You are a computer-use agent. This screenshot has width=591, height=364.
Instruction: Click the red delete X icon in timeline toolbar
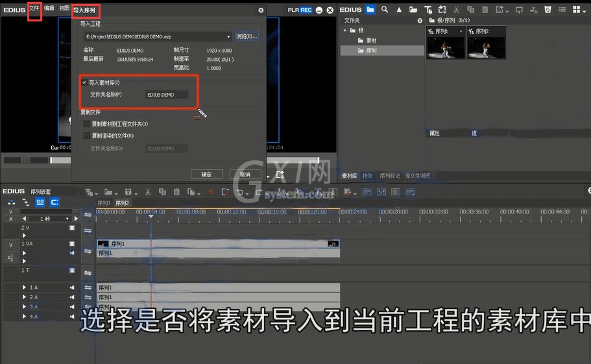pos(211,192)
